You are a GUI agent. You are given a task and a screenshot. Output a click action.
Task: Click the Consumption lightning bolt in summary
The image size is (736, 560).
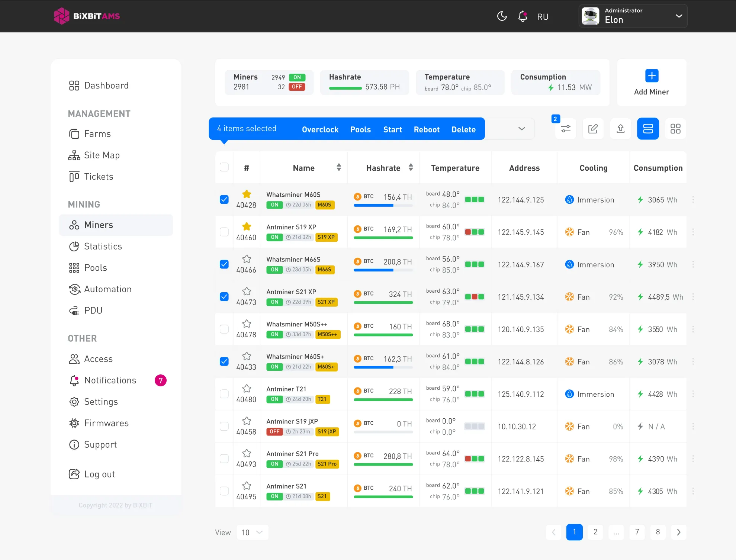(x=551, y=87)
